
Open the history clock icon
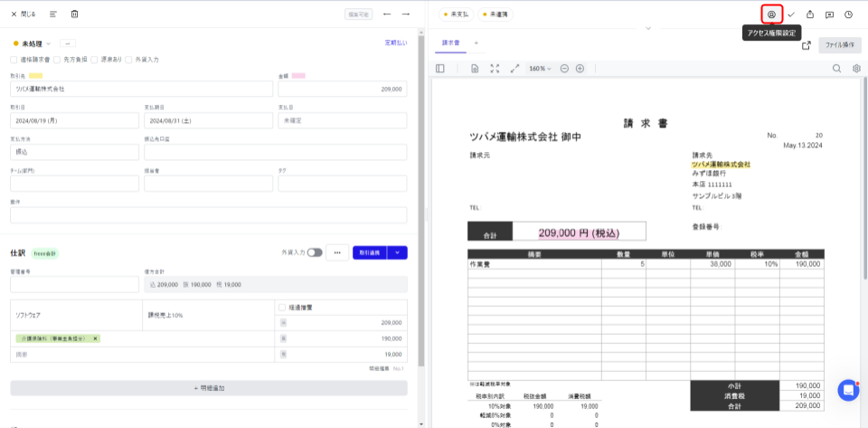(x=849, y=14)
